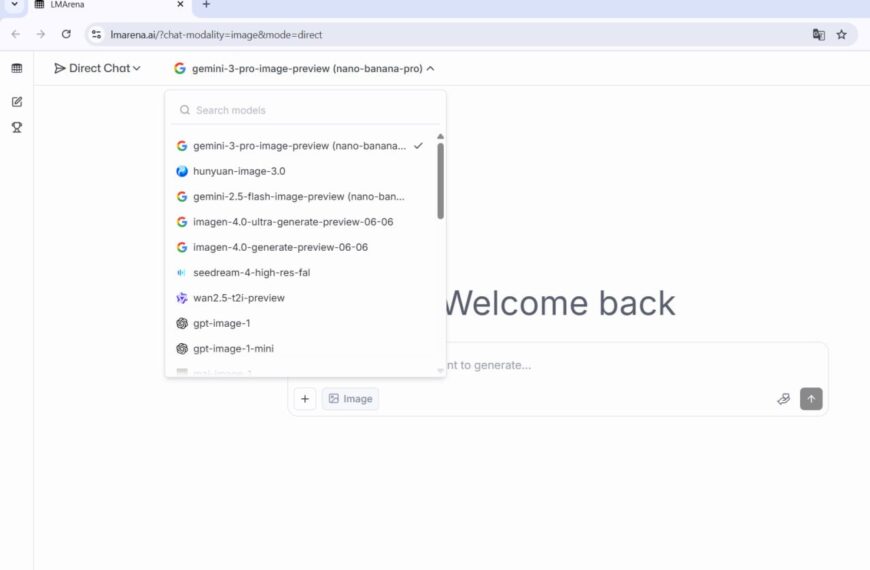Image resolution: width=870 pixels, height=570 pixels.
Task: Open the leaderboard trophy icon
Action: 17,127
